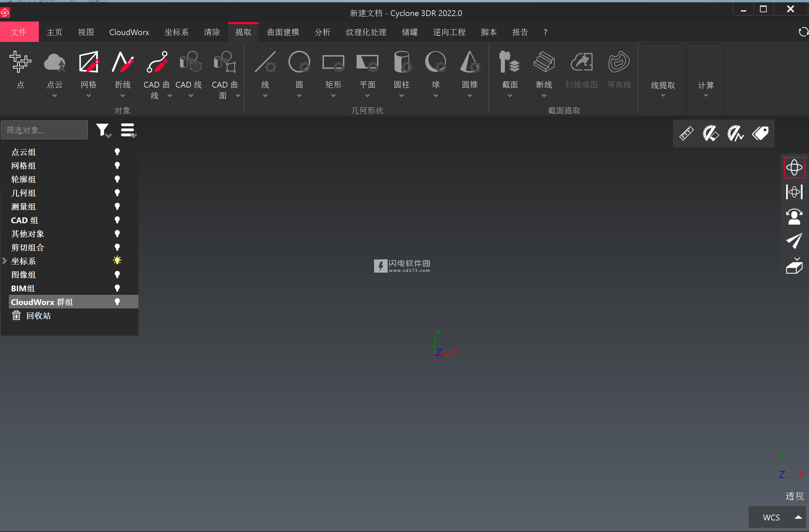Screen dimensions: 809x532
Task: Toggle visibility bulb for 点云组
Action: point(117,152)
